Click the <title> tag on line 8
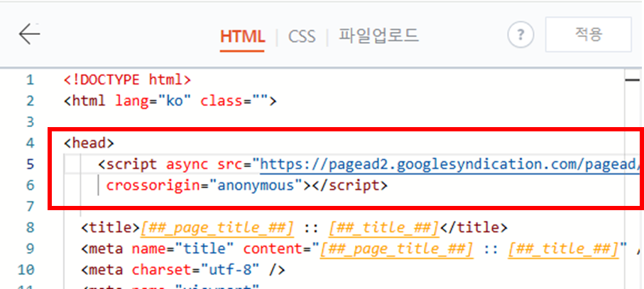Image resolution: width=644 pixels, height=289 pixels. click(x=111, y=227)
